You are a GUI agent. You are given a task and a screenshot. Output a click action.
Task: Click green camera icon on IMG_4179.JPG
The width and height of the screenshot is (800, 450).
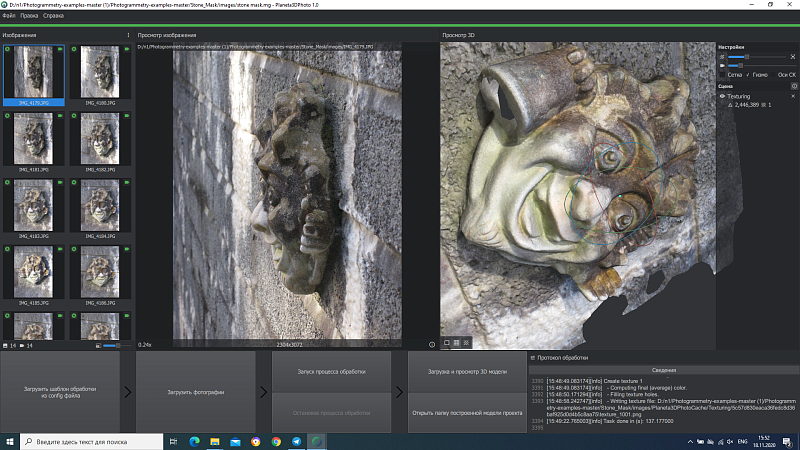coord(60,49)
